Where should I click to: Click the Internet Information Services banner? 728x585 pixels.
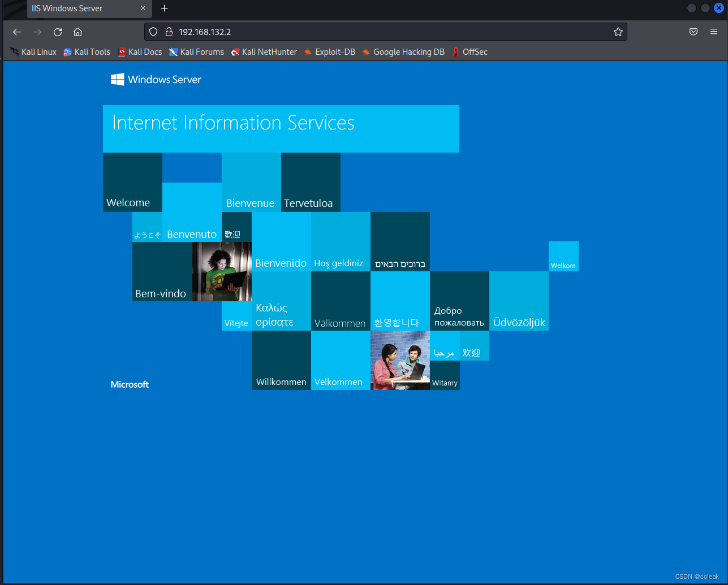pyautogui.click(x=281, y=129)
